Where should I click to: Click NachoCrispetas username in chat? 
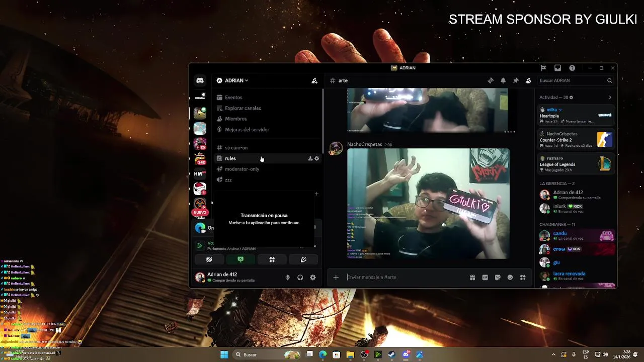[x=365, y=144]
